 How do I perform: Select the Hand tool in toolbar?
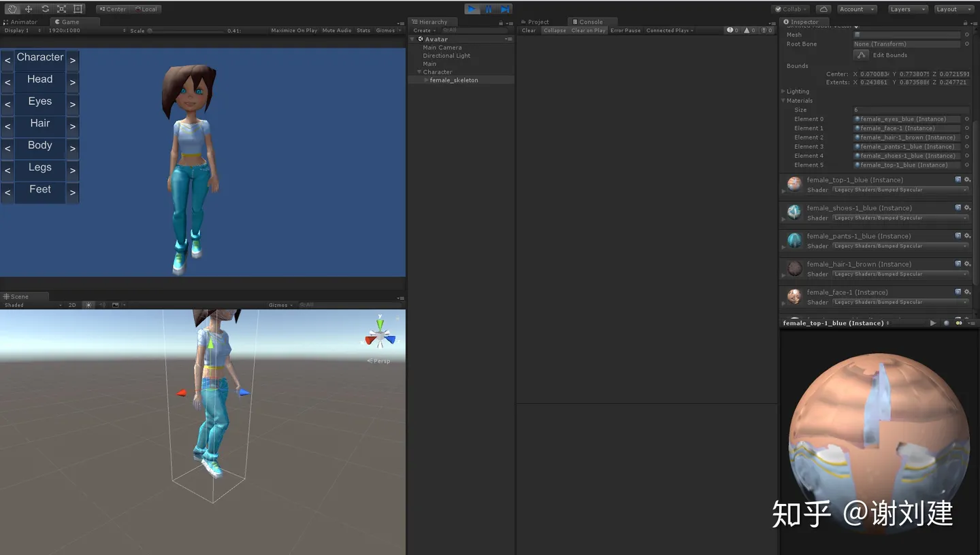(12, 9)
